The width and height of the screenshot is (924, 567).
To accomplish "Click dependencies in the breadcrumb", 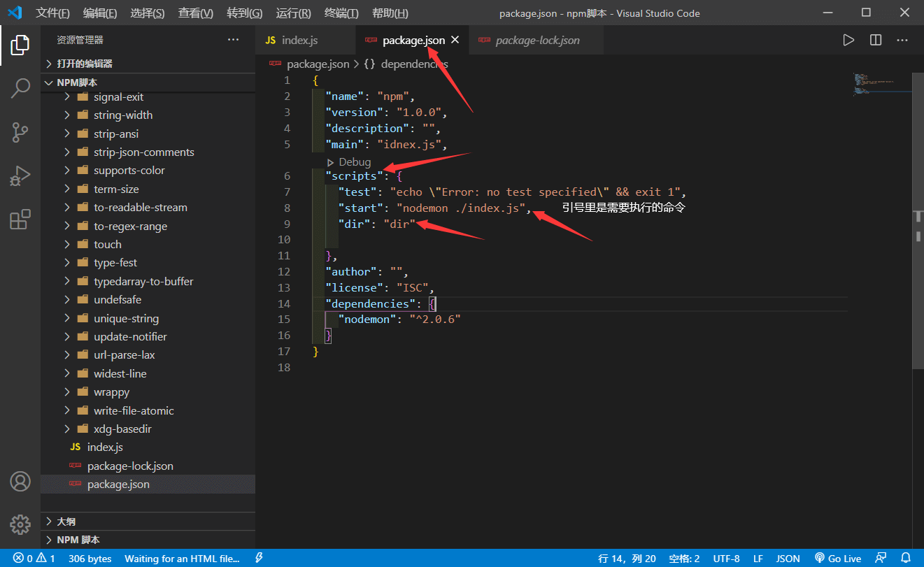I will tap(414, 64).
